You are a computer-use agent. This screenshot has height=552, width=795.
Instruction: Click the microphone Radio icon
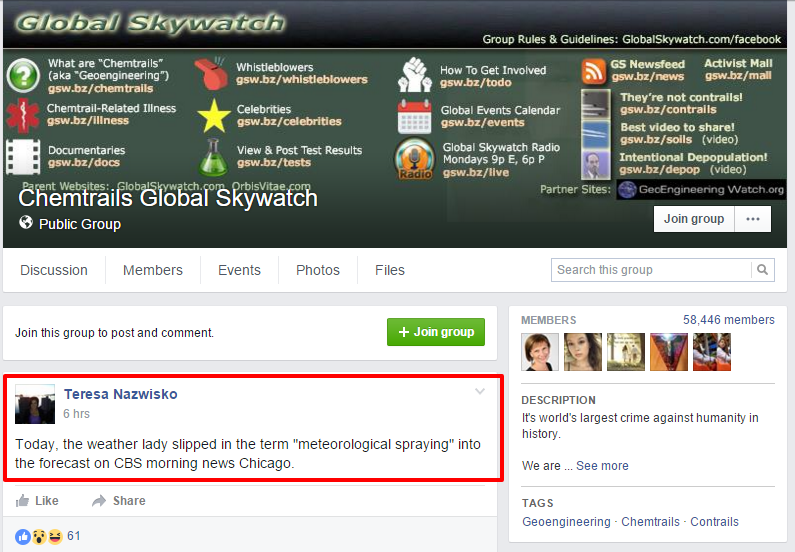coord(414,159)
